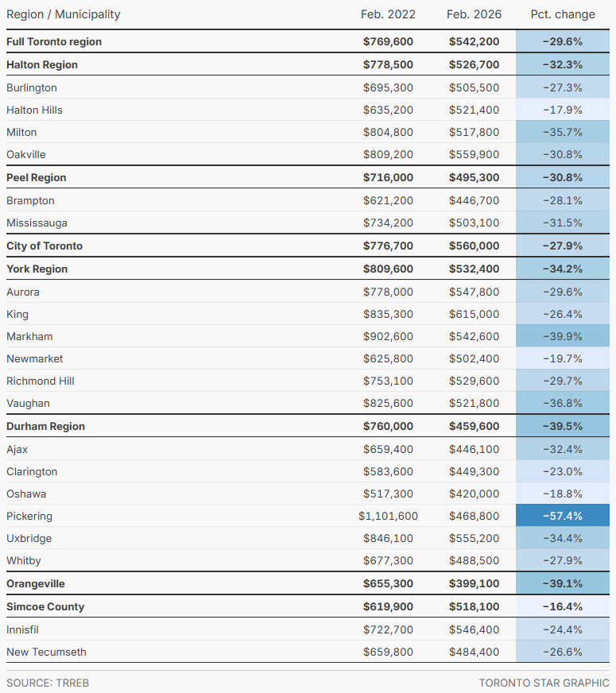Viewport: 616px width, 693px height.
Task: Select the Durham Region group heading
Action: pos(45,426)
